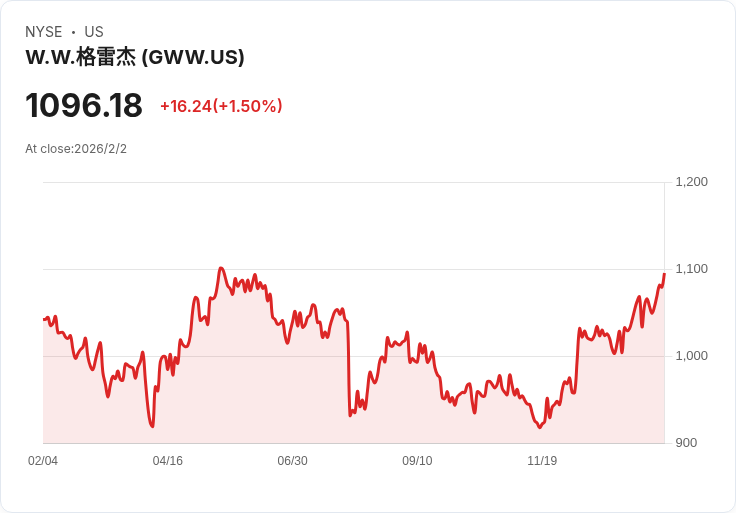Viewport: 736px width, 513px height.
Task: Click the W.W.格雷杰 (GWW.US) stock title
Action: pos(135,57)
